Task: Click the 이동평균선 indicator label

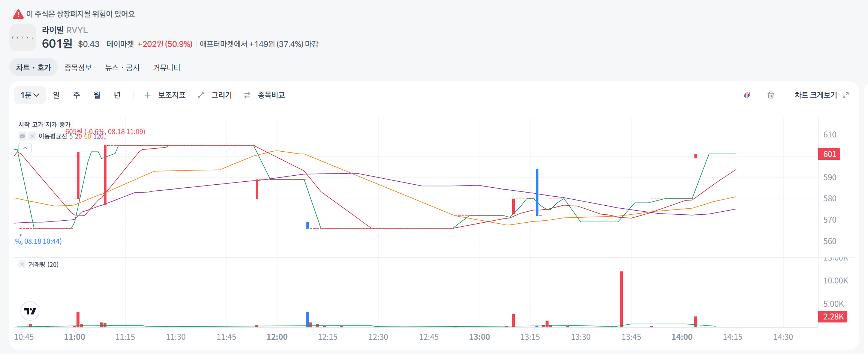Action: click(53, 136)
